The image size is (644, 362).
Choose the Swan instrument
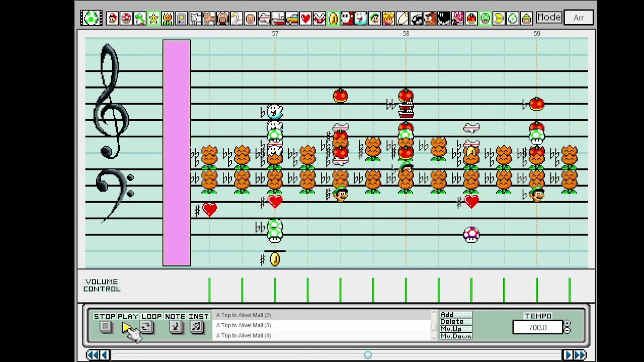click(x=236, y=19)
